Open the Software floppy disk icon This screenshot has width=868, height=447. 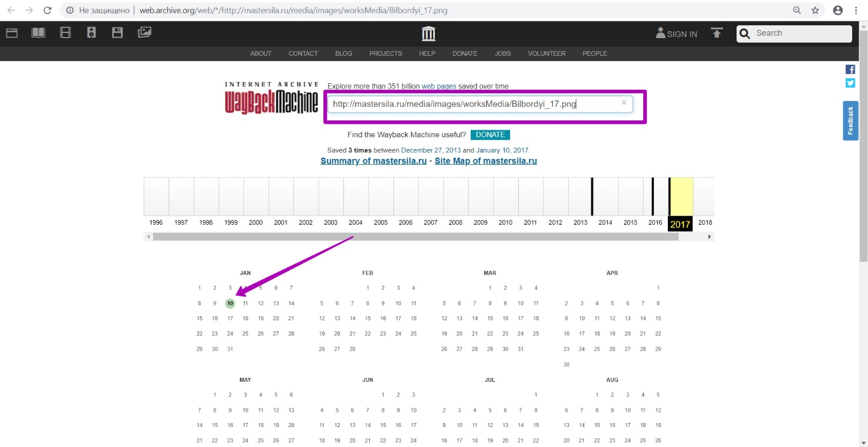pos(117,33)
